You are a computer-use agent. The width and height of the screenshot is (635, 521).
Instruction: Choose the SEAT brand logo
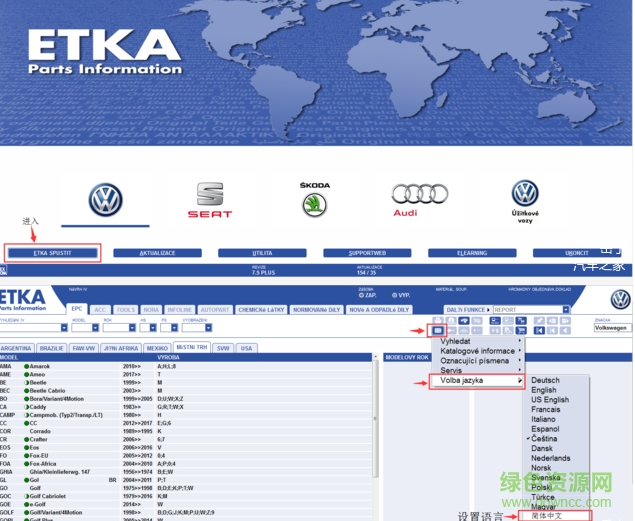209,200
